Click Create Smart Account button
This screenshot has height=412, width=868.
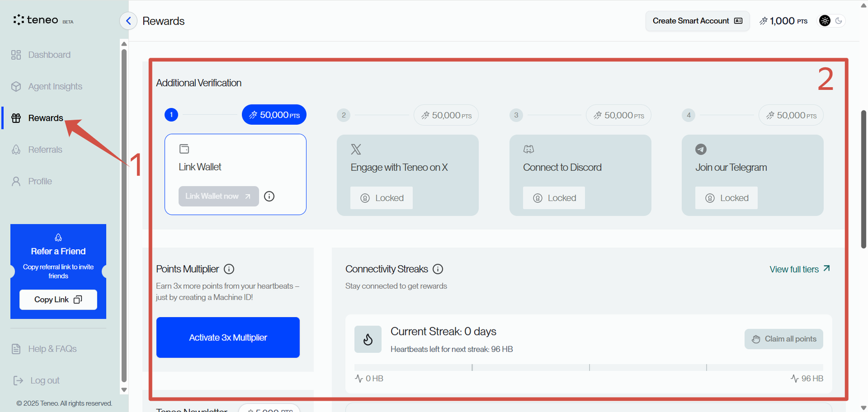(697, 21)
